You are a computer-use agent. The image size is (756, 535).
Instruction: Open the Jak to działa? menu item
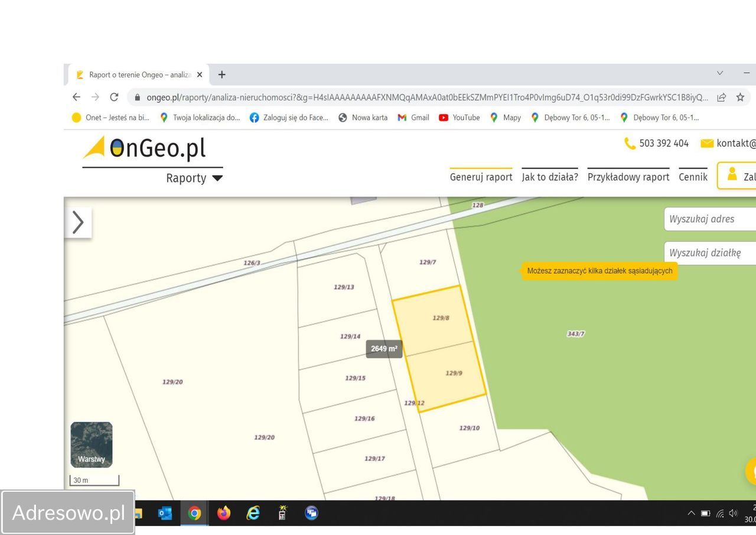point(550,177)
